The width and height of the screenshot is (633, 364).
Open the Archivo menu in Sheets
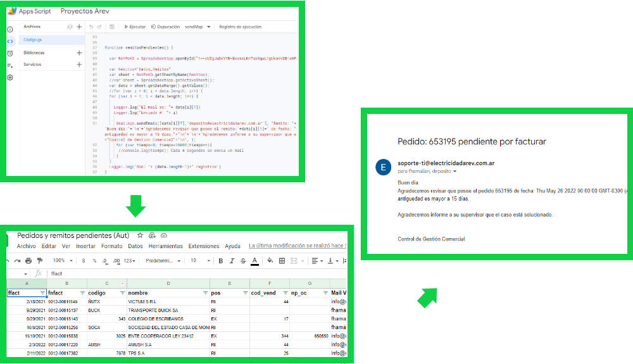coord(26,246)
